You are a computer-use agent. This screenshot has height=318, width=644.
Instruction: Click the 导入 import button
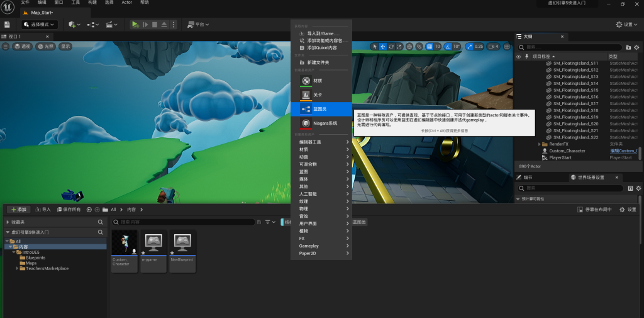(43, 210)
